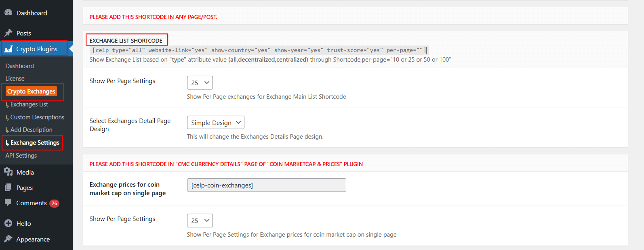Click the celp-coin-exchanges shortcode field
Viewport: 644px width, 250px height.
click(266, 185)
